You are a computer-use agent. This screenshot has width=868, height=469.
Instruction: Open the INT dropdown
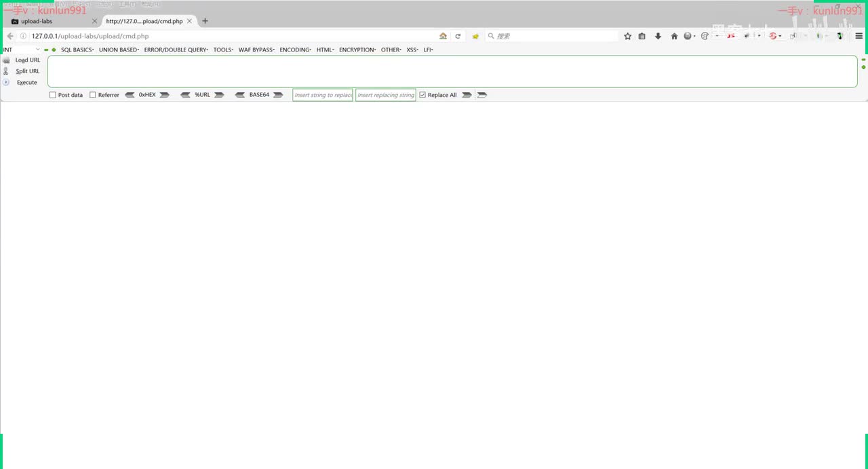click(x=21, y=49)
